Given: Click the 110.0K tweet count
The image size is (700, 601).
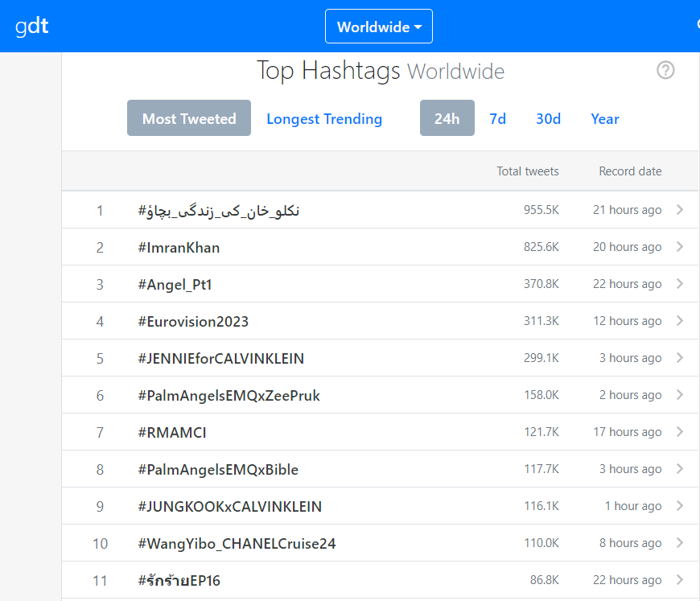Looking at the screenshot, I should pos(541,543).
